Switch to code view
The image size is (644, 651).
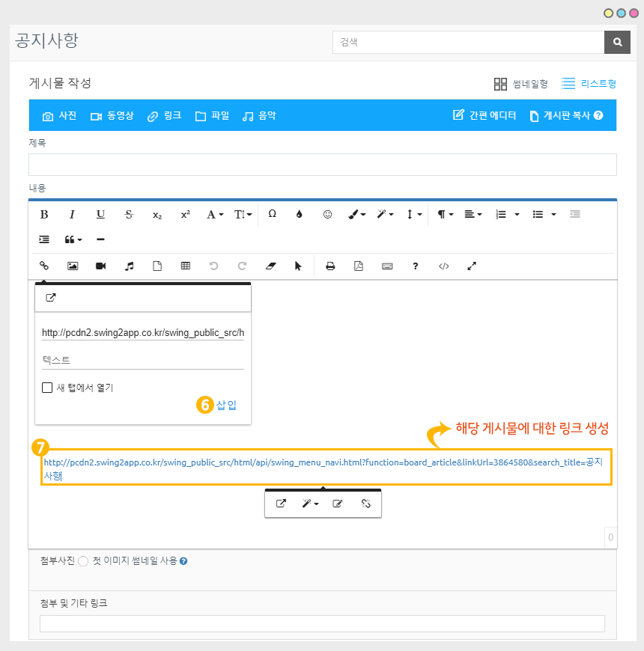[444, 266]
